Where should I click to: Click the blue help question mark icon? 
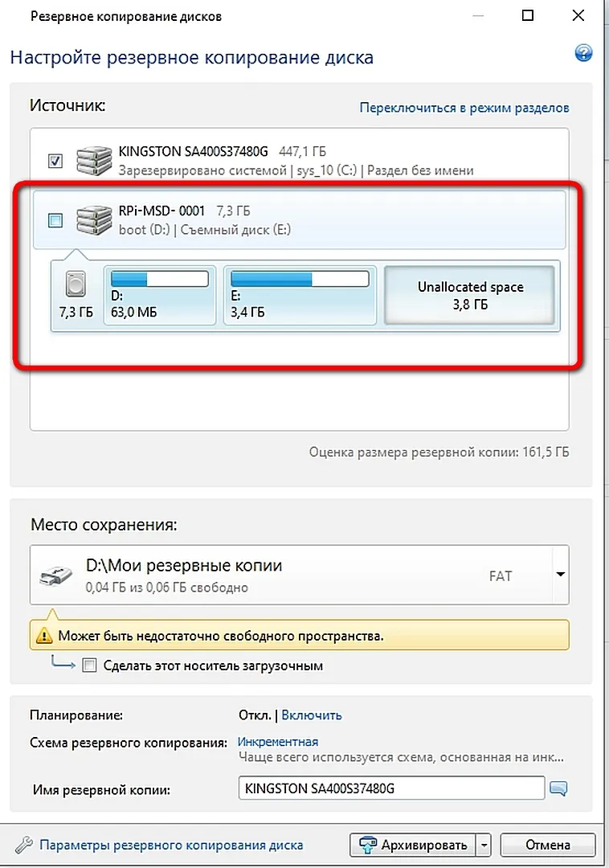point(583,54)
